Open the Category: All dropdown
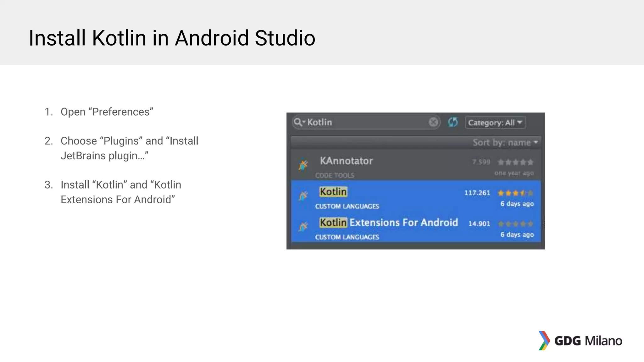The height and width of the screenshot is (362, 644). [495, 122]
